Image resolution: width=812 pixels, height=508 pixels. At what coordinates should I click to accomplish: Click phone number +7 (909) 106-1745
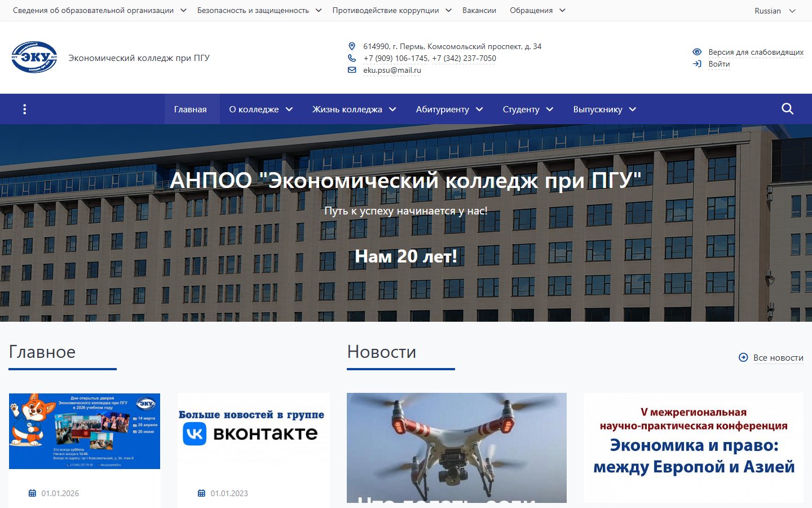pos(396,58)
